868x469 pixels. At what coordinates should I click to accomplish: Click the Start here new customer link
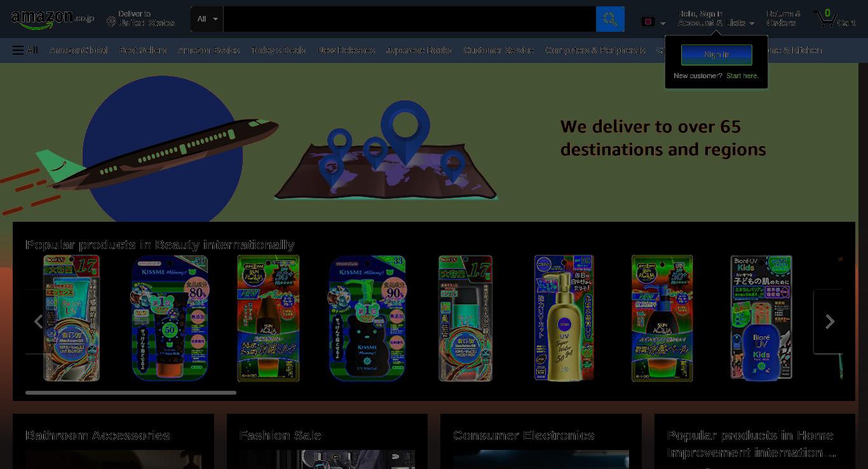(742, 76)
